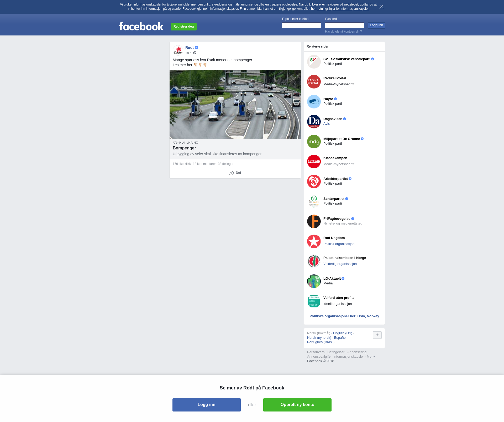504x422 pixels.
Task: Click the share arrow icon
Action: click(232, 173)
